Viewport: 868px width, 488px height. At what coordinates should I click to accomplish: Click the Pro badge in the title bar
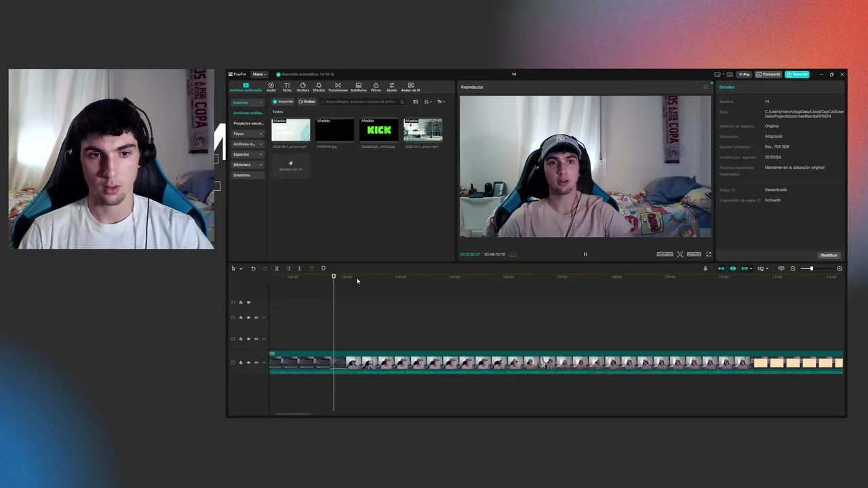click(x=745, y=74)
